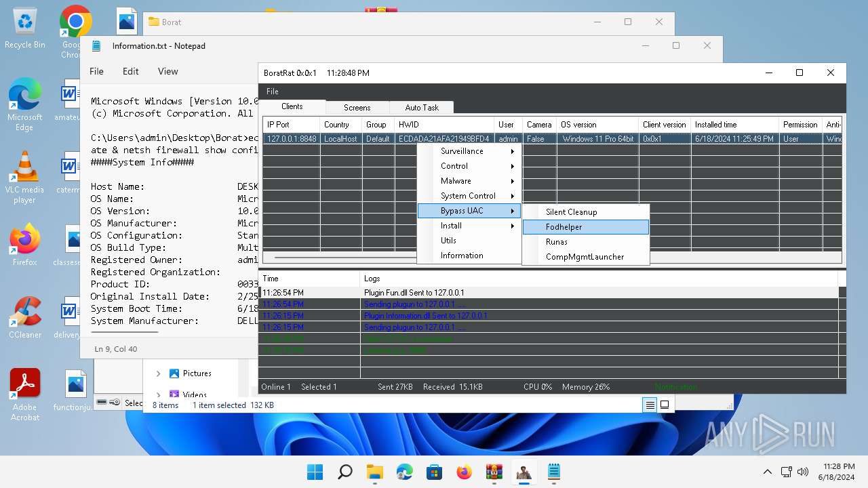
Task: Select CompMgmtLauncher in the submenu
Action: tap(586, 257)
